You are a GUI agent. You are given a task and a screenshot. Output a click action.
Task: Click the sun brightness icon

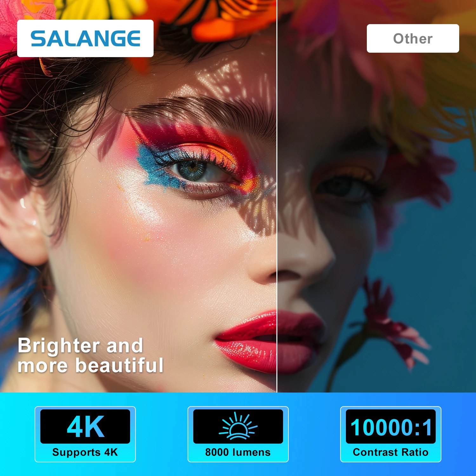click(x=238, y=426)
